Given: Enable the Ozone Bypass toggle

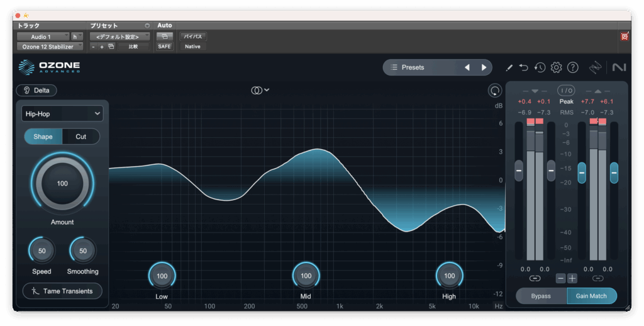Looking at the screenshot, I should [x=540, y=296].
